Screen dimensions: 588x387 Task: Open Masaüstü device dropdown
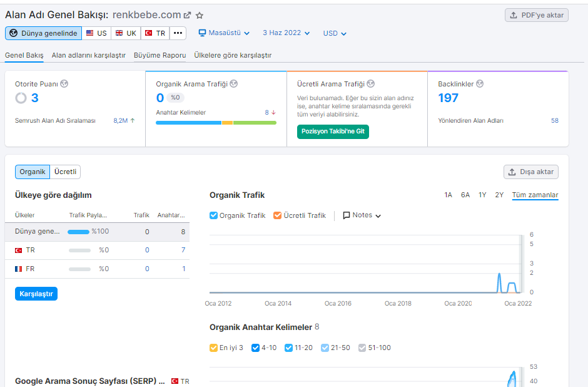[x=224, y=33]
